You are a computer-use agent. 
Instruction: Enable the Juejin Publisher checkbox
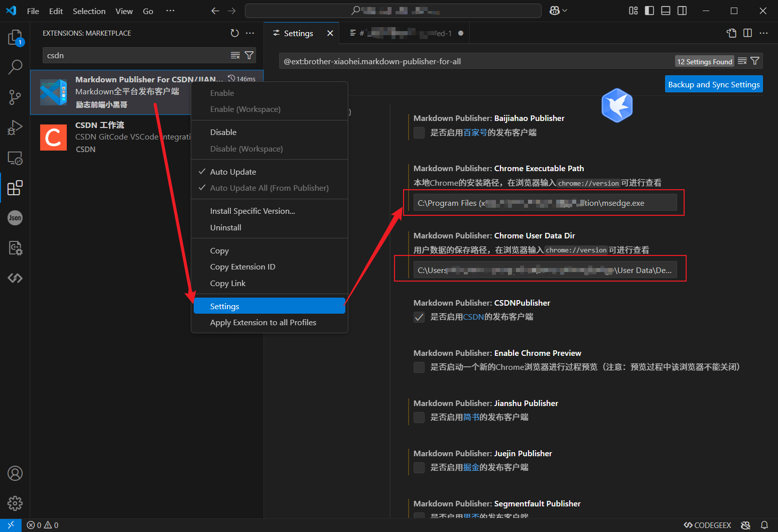tap(419, 468)
